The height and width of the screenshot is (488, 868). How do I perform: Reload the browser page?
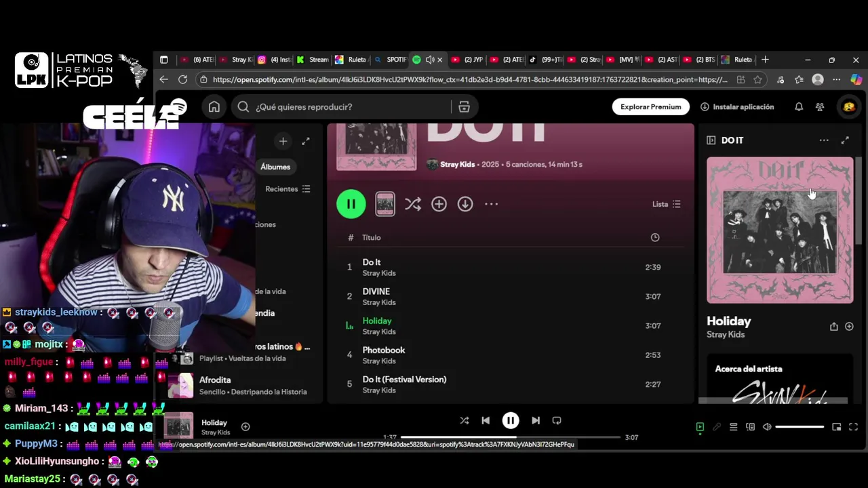click(x=182, y=79)
